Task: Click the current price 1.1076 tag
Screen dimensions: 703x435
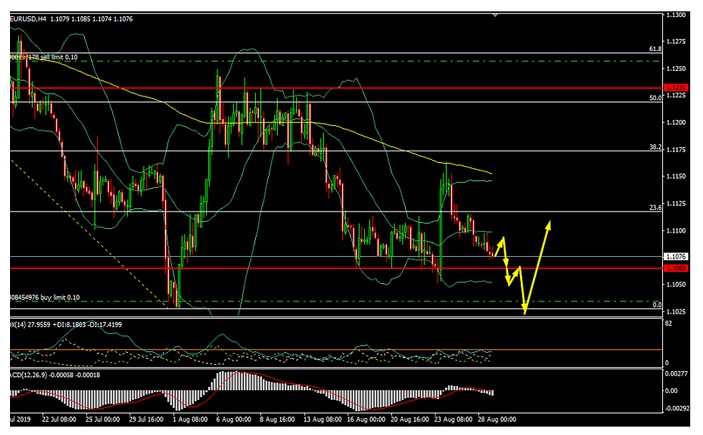Action: [677, 256]
